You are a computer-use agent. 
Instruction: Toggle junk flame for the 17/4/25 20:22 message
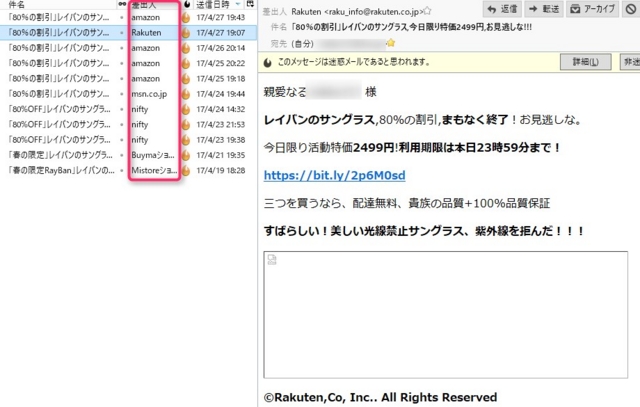coord(186,63)
